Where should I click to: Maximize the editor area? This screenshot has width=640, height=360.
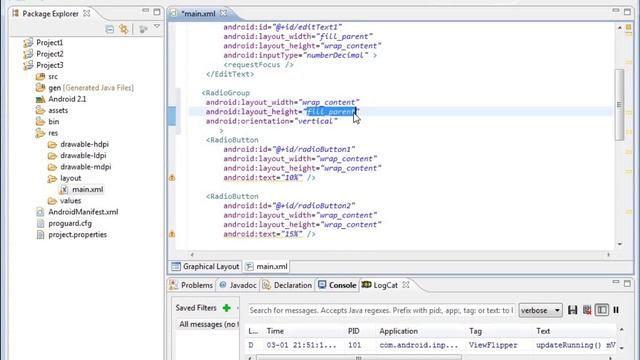[x=627, y=11]
